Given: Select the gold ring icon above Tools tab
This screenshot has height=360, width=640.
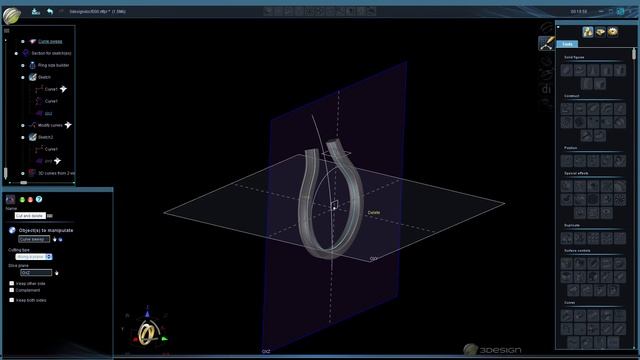Looking at the screenshot, I should click(612, 32).
